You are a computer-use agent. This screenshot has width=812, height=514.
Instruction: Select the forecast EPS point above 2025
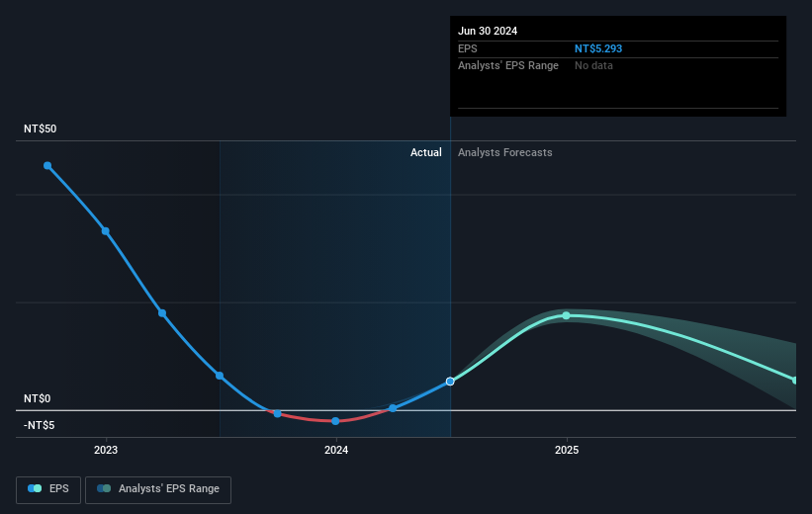(x=566, y=315)
